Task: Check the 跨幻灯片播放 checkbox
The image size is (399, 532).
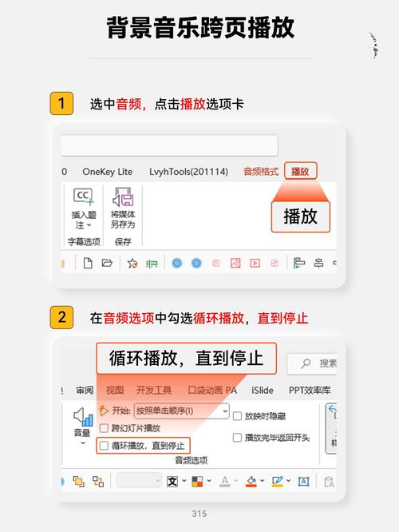Action: click(x=104, y=428)
